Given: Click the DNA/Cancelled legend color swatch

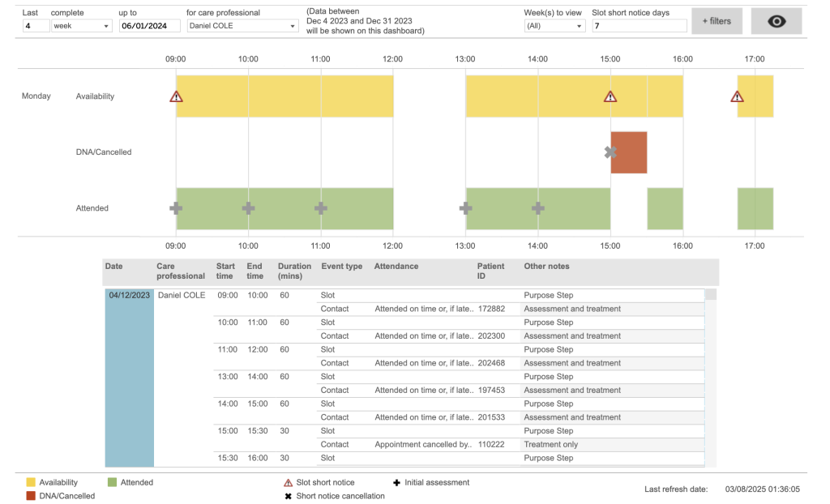Looking at the screenshot, I should tap(31, 496).
